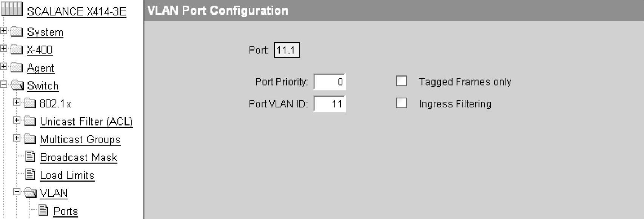Click the Ports page icon
644x219 pixels.
coord(43,210)
